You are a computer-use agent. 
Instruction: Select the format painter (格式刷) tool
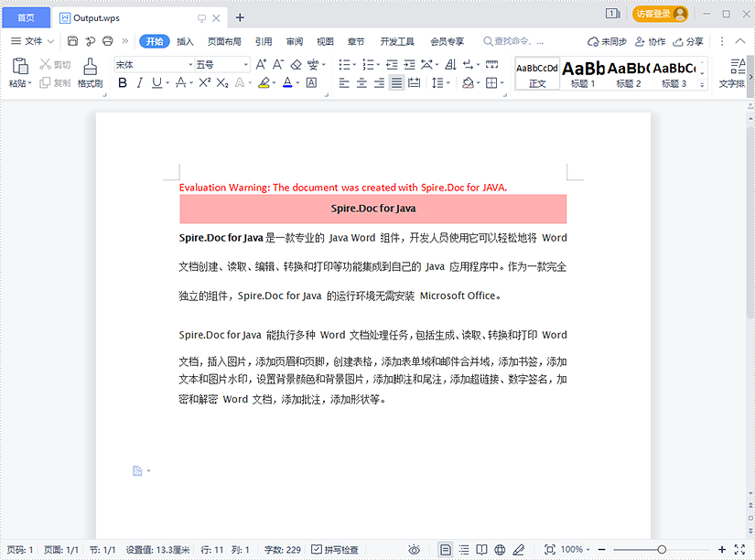coord(90,73)
